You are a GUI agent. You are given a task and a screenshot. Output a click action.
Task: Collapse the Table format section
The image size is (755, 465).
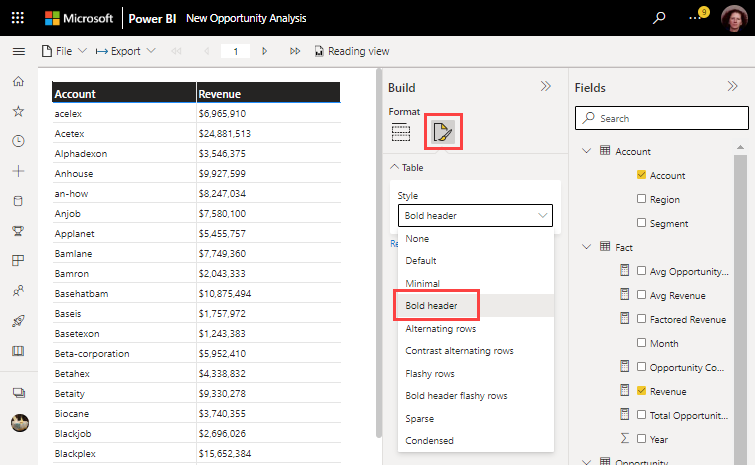(x=406, y=168)
